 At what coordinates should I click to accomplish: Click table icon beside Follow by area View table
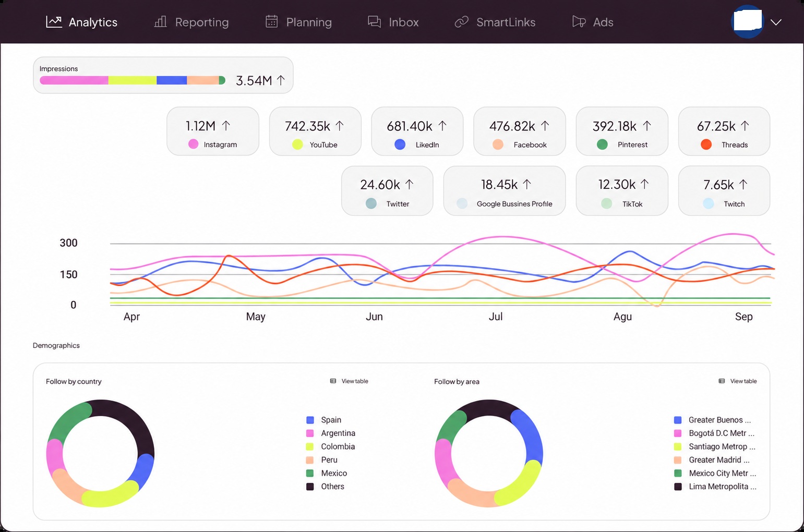coord(722,381)
